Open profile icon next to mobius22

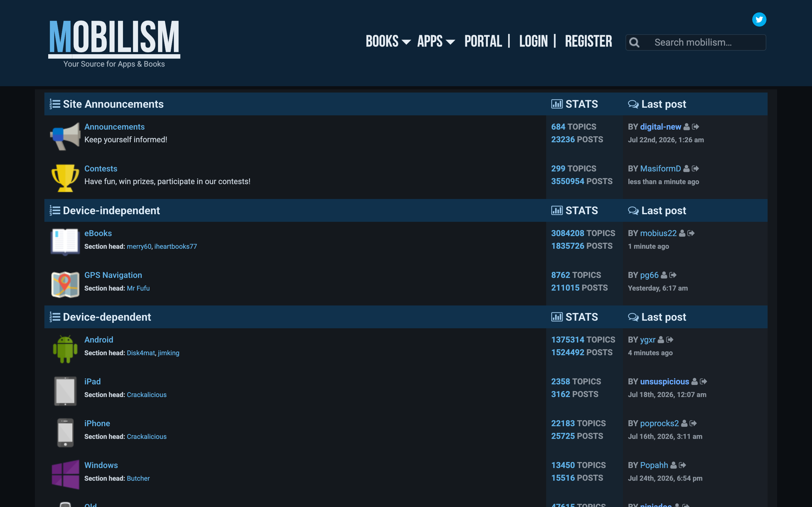click(682, 234)
